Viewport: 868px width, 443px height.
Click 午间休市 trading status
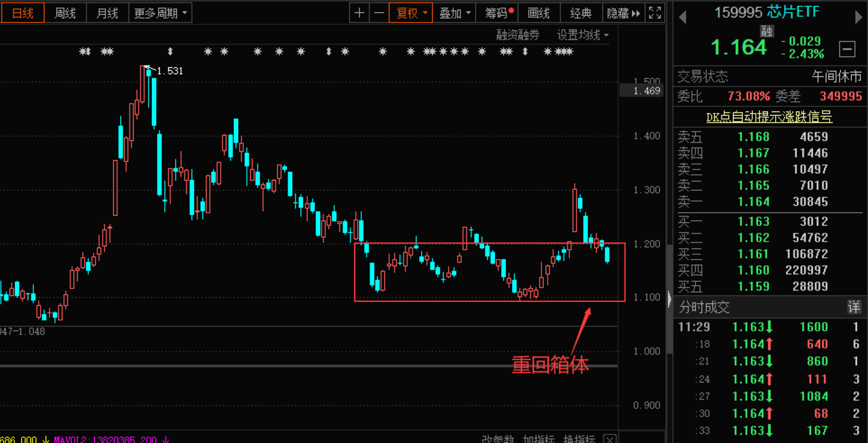coord(837,76)
